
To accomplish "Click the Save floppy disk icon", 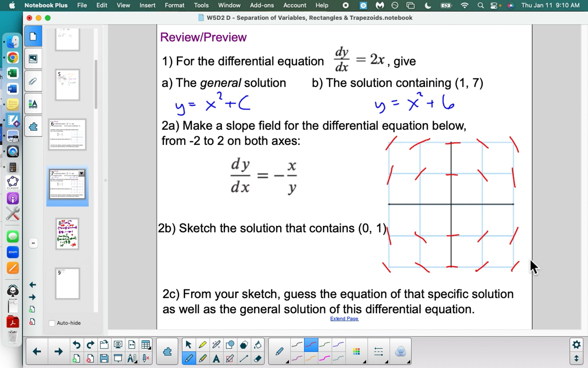I will tap(104, 359).
